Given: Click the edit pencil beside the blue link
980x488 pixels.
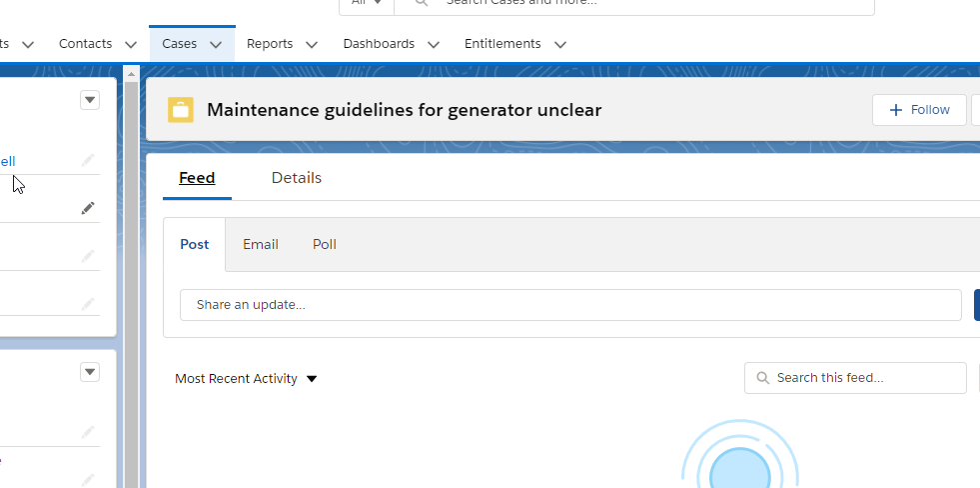Looking at the screenshot, I should coord(88,160).
